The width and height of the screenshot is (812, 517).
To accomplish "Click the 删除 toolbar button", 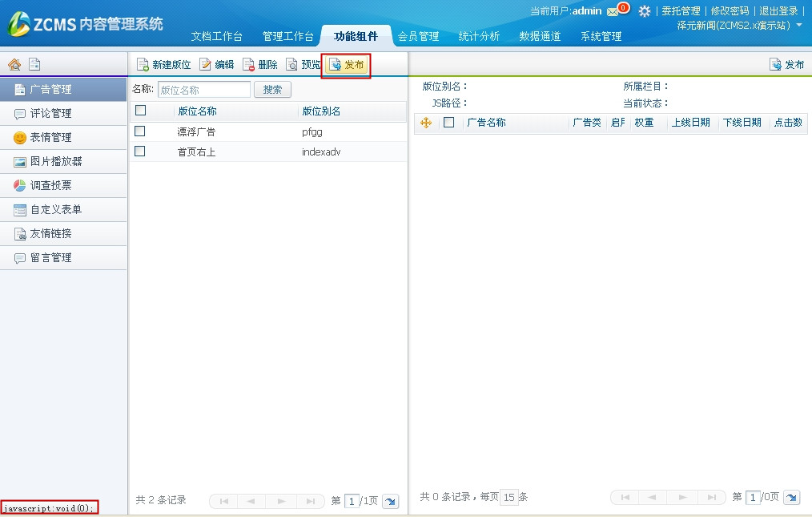I will pos(260,65).
